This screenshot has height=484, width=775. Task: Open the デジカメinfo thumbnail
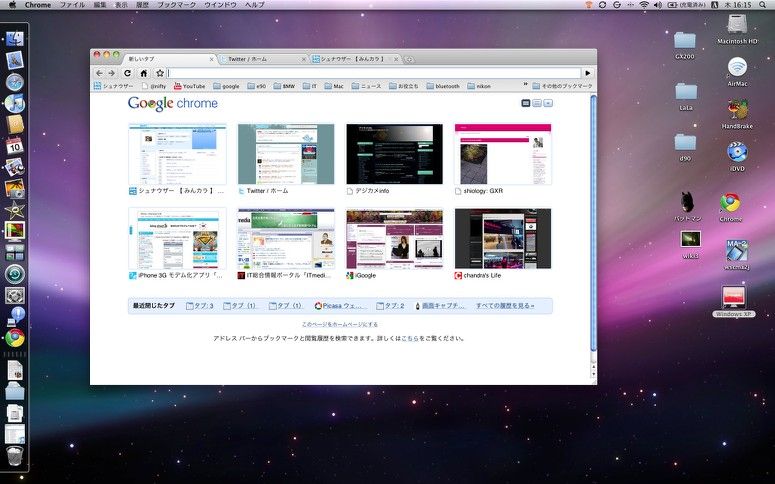point(394,154)
